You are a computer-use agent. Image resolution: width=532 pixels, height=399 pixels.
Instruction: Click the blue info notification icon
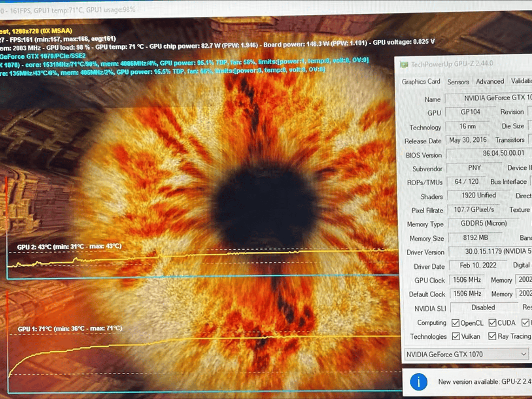click(x=418, y=382)
